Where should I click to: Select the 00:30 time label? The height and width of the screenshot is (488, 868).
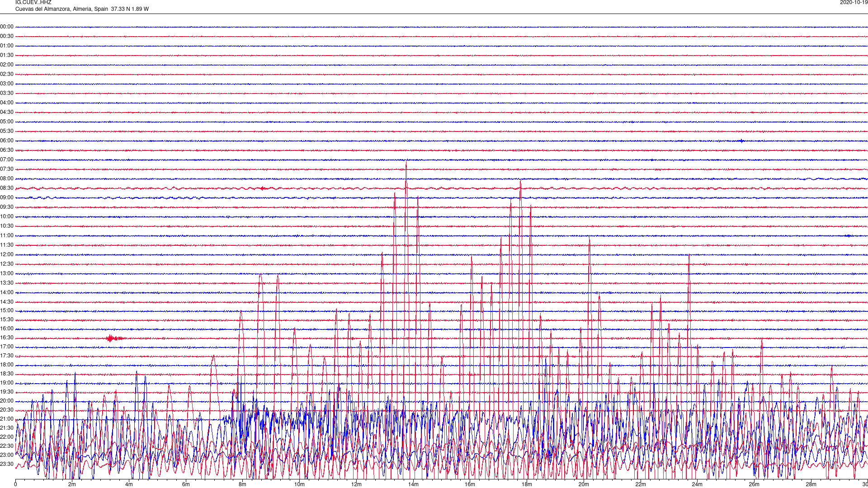pyautogui.click(x=7, y=36)
